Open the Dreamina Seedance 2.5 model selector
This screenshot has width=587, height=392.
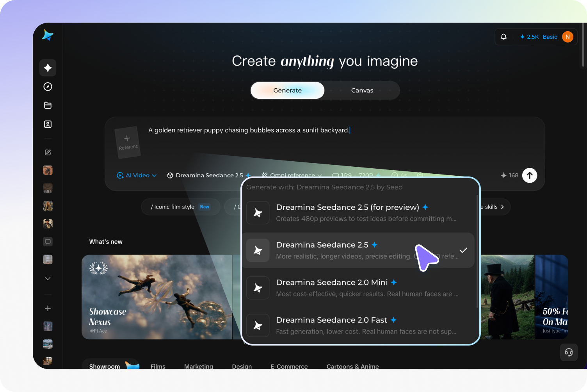click(x=208, y=175)
